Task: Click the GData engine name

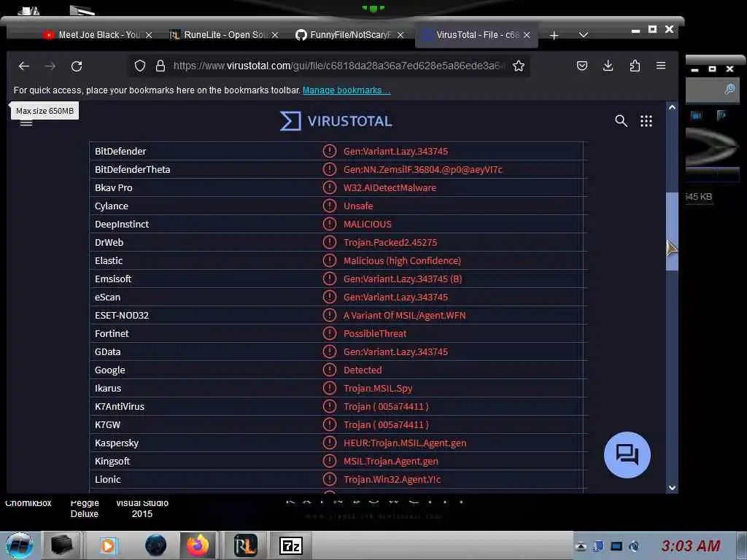Action: point(108,352)
